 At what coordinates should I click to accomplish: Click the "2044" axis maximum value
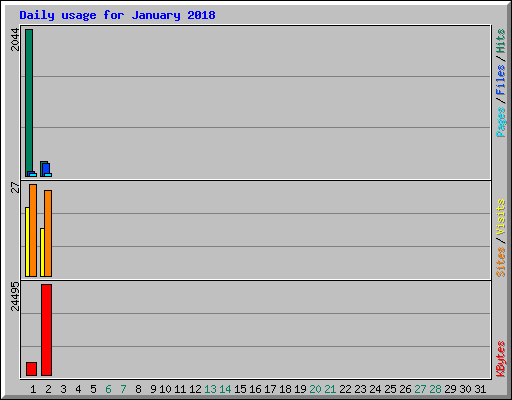pos(15,39)
